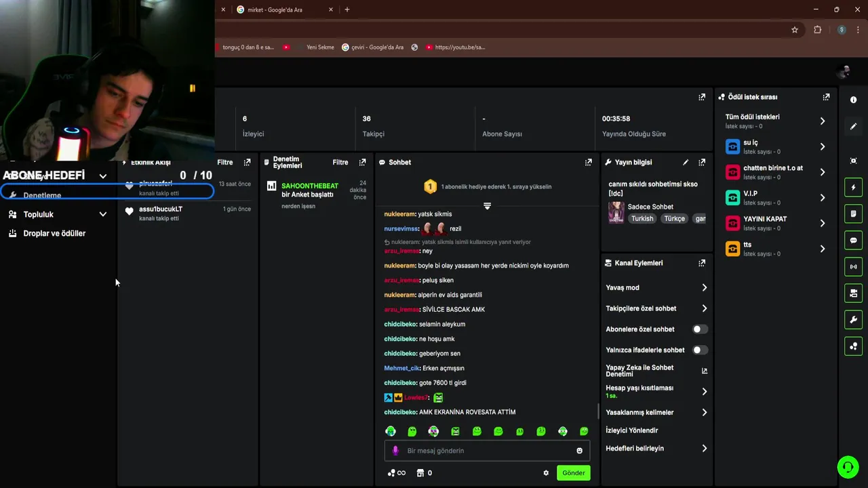Click the camera stream icon in right sidebar
Screen dimensions: 868x488
pyautogui.click(x=853, y=293)
